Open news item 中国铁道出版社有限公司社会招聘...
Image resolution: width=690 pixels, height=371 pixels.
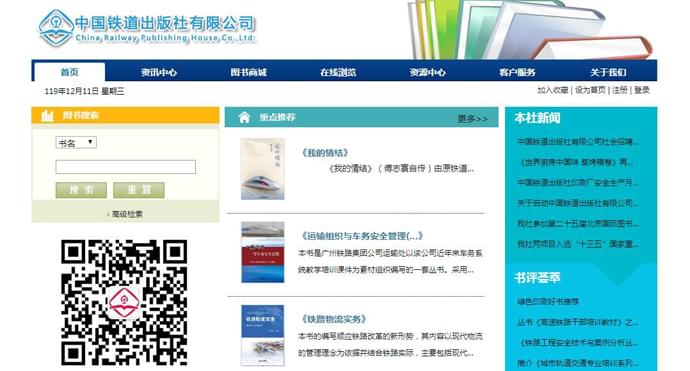tap(577, 142)
